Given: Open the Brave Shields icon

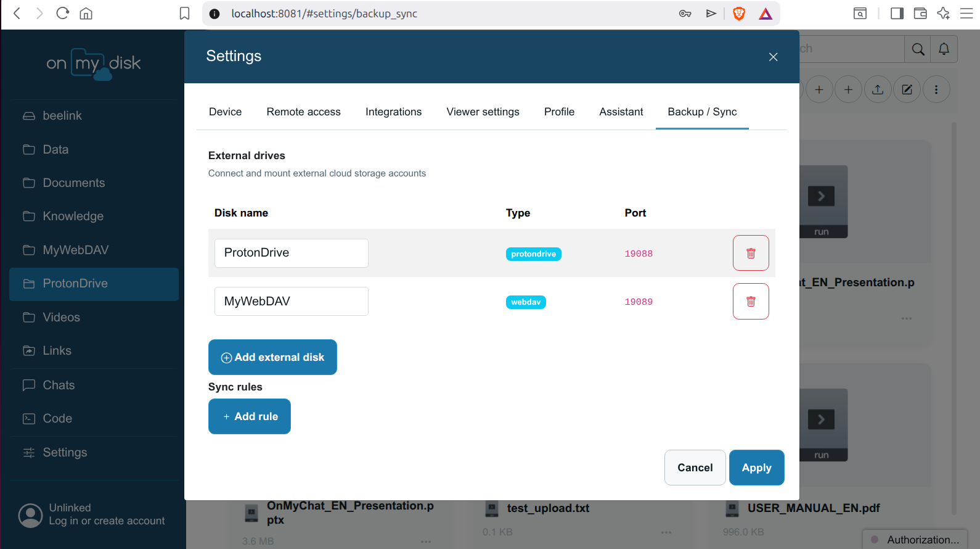Looking at the screenshot, I should click(x=738, y=14).
